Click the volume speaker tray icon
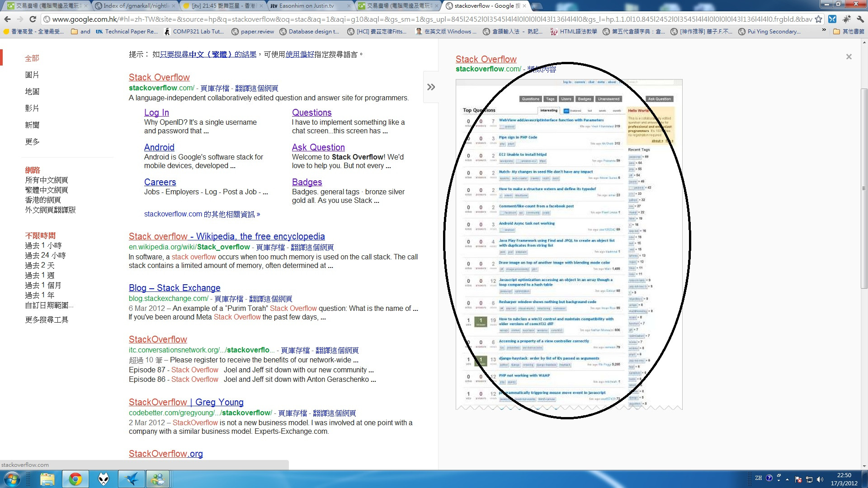This screenshot has height=488, width=868. point(820,479)
